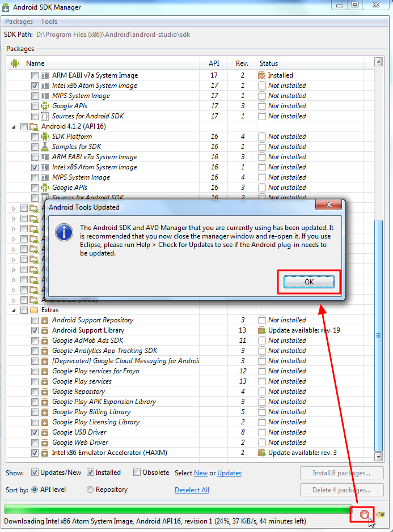This screenshot has width=393, height=532.
Task: Click the Google Play Billing Library package icon
Action: [45, 412]
